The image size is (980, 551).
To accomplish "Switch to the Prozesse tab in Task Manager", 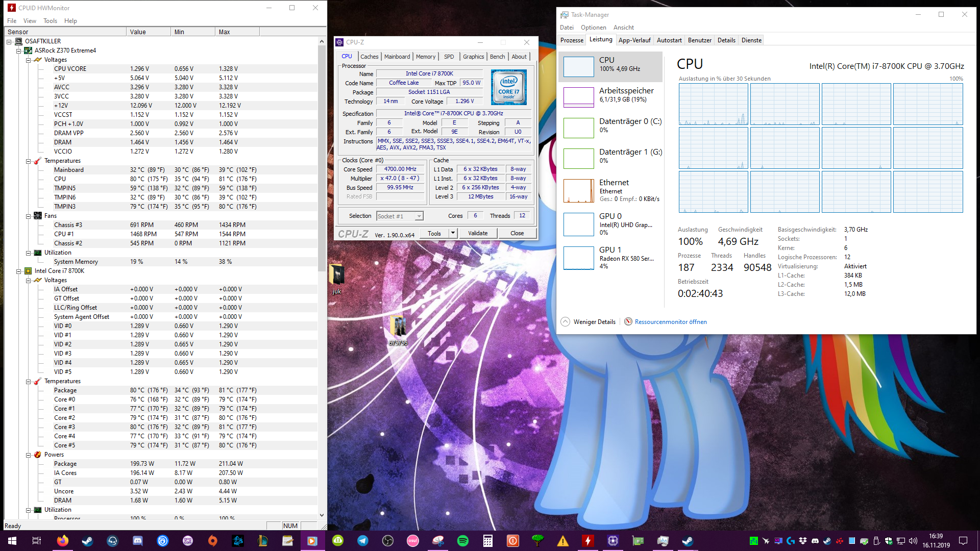I will coord(571,40).
